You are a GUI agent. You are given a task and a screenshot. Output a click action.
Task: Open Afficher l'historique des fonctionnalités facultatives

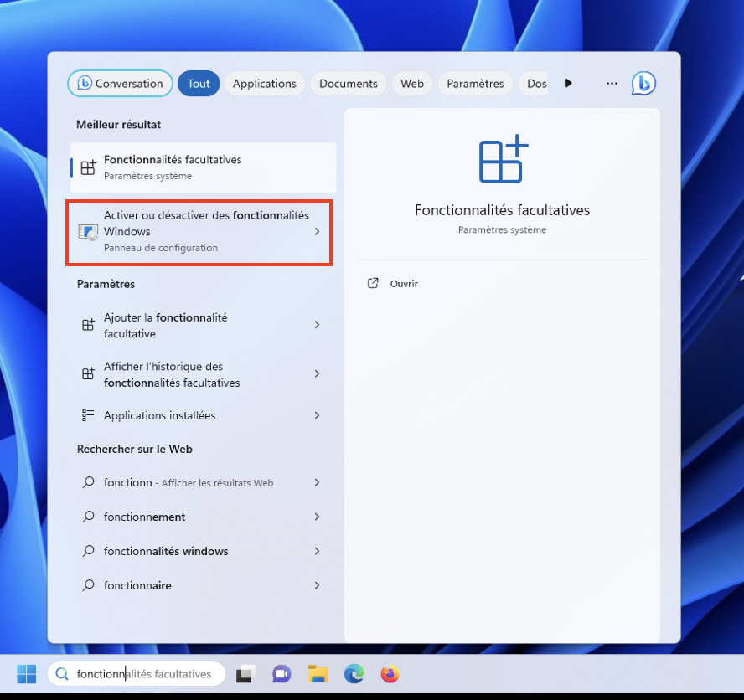(203, 374)
